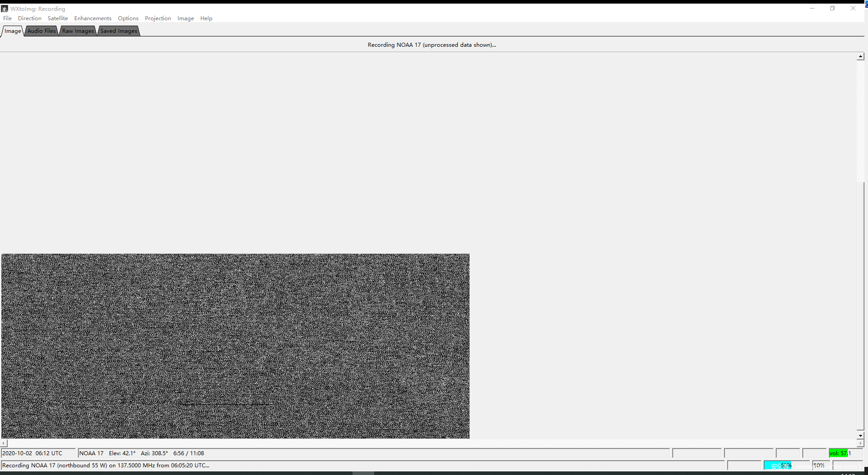Screen dimensions: 868x475
Task: Click the WXtoImg app icon in title bar
Action: 5,9
